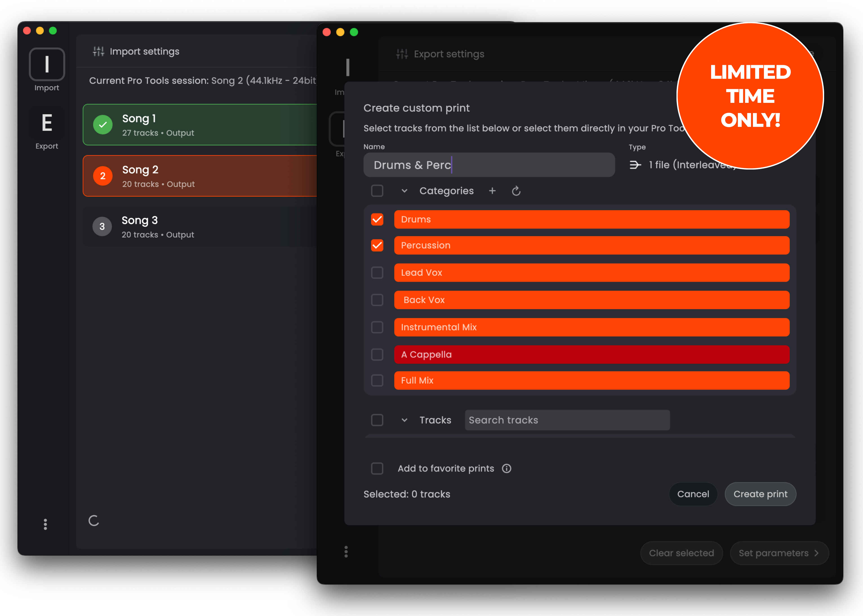Uncheck the Drums category checkbox
This screenshot has width=863, height=616.
tap(377, 220)
